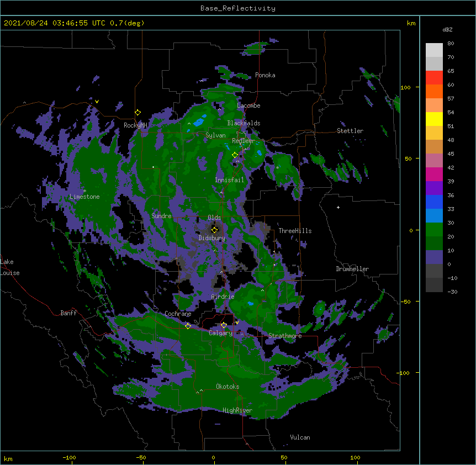Select the Sylvan town label
476x465 pixels.
pos(215,135)
